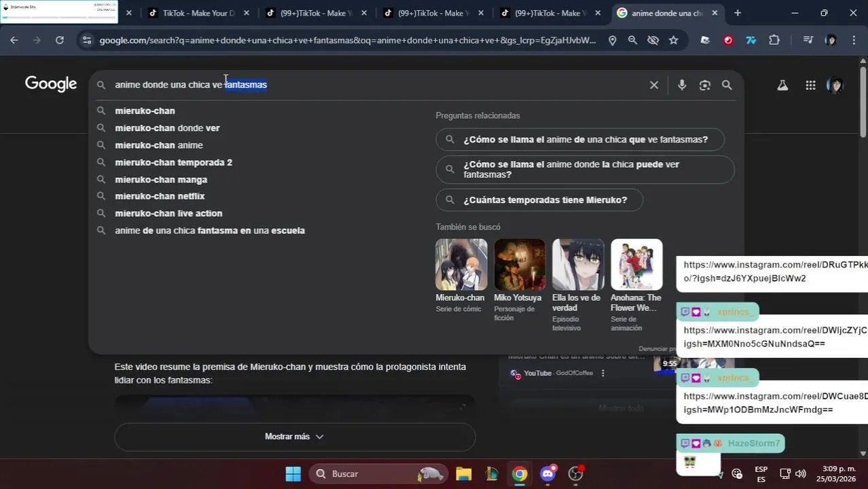The width and height of the screenshot is (868, 489).
Task: Bookmark this page with the star icon
Action: pos(673,40)
